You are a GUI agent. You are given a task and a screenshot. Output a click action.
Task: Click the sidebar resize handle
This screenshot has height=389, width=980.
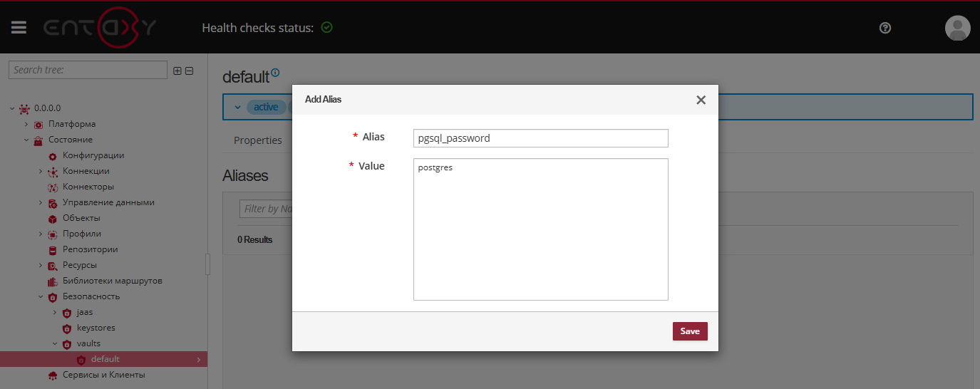[208, 264]
